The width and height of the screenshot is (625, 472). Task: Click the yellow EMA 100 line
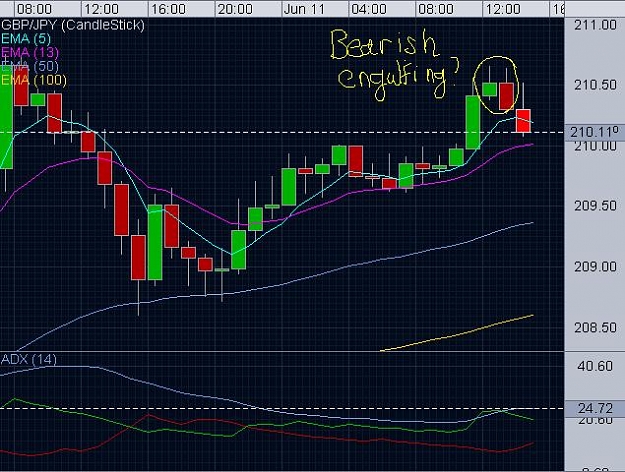point(457,333)
